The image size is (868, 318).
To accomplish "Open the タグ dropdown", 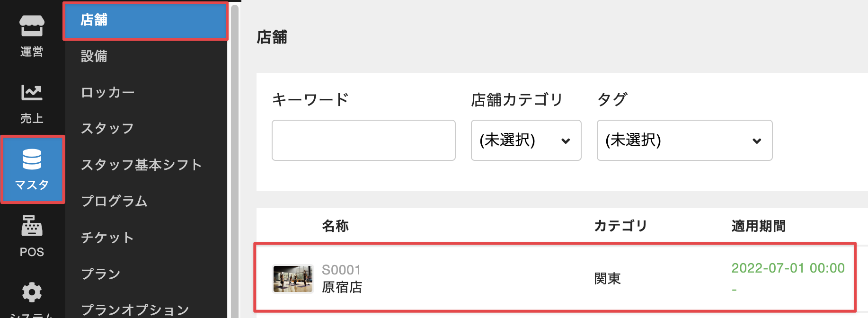I will (x=684, y=141).
